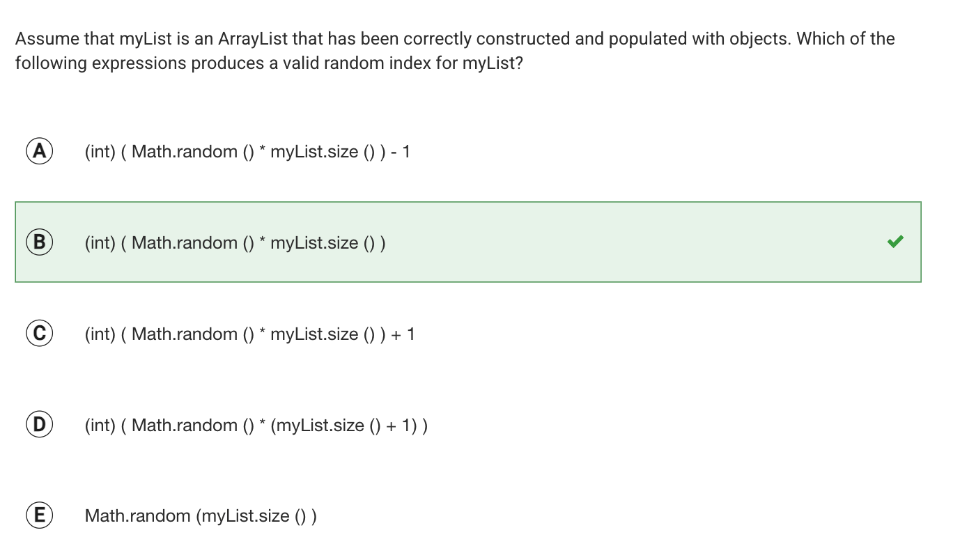The width and height of the screenshot is (960, 560).
Task: Click the highlighted expression text in option B
Action: tap(235, 242)
